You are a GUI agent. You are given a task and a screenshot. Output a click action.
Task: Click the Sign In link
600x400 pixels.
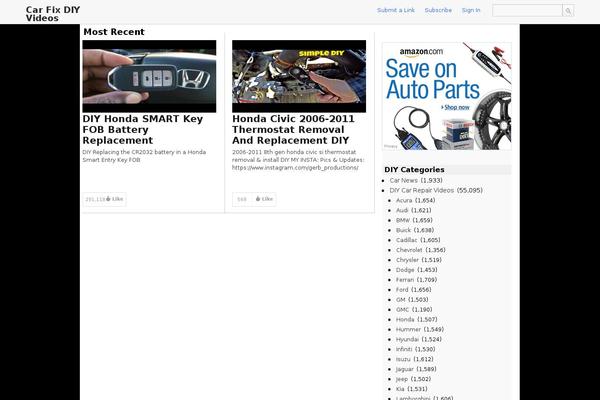471,10
